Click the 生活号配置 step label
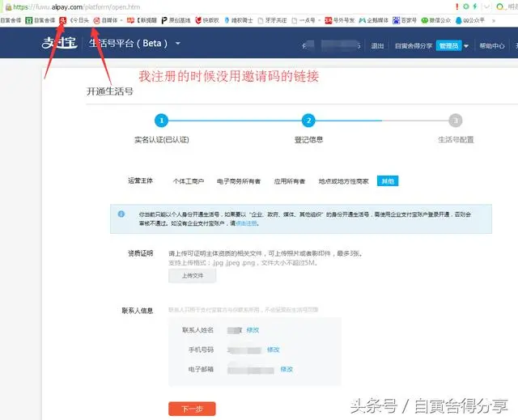 pos(456,140)
